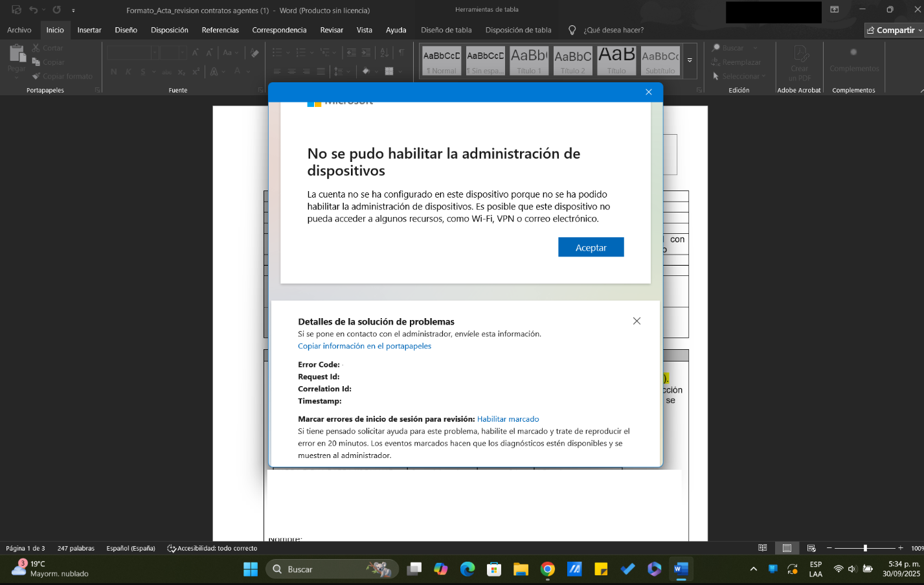Toggle subscript x₂ formatting
Image resolution: width=924 pixels, height=585 pixels.
181,71
